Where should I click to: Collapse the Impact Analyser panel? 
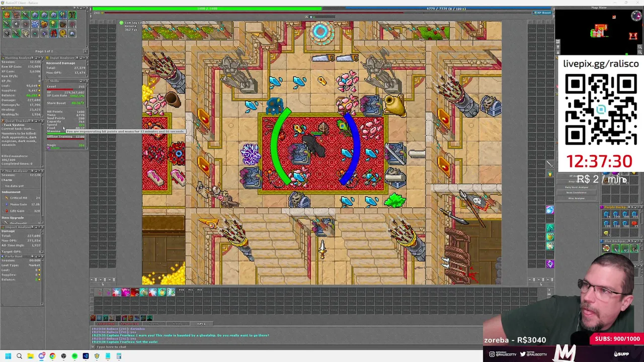(39, 227)
